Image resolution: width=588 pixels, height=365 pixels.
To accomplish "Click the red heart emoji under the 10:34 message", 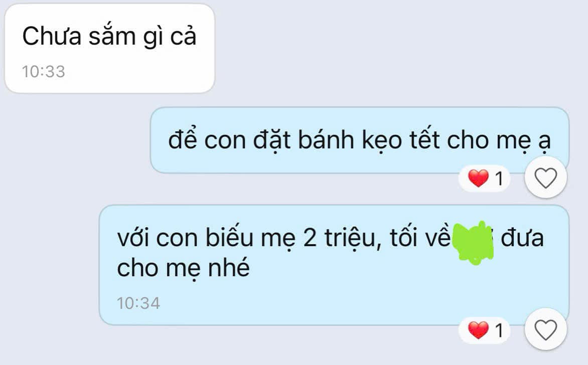I will pos(479,330).
